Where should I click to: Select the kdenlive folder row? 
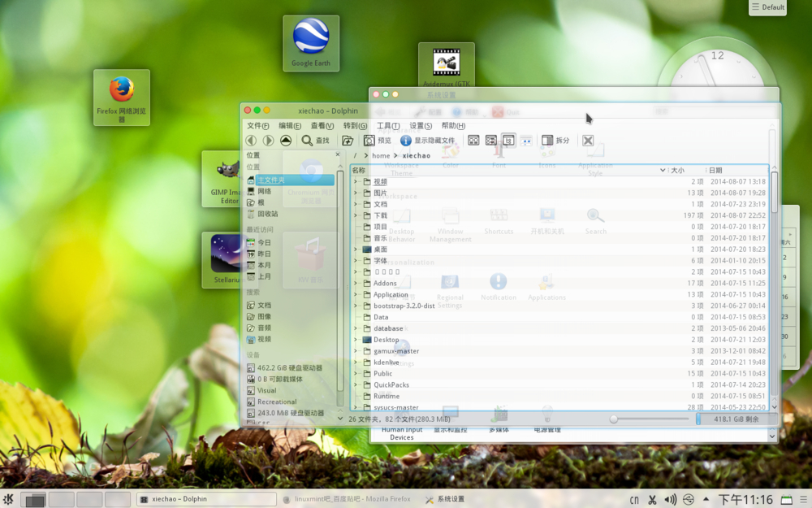coord(559,363)
